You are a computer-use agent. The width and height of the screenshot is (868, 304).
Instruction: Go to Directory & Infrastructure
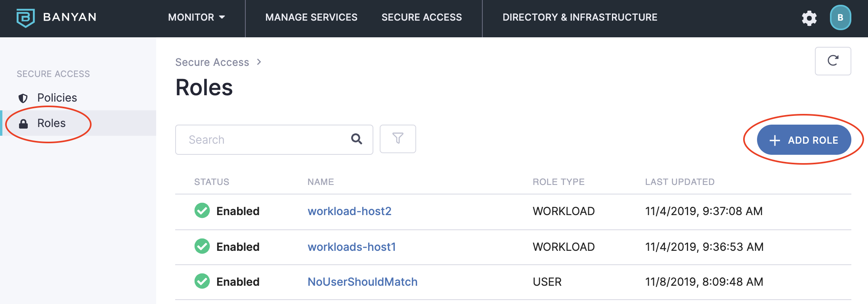coord(579,17)
